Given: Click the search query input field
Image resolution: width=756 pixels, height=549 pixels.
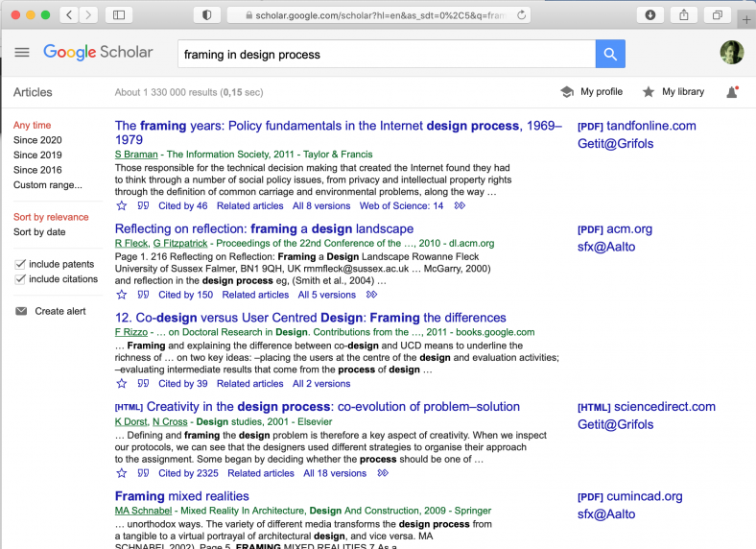Looking at the screenshot, I should (384, 55).
